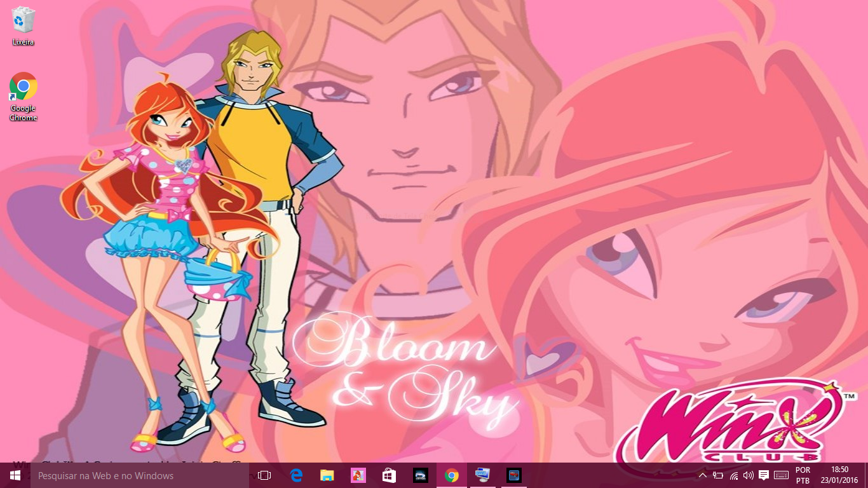
Task: Open the dark car-image app on taskbar
Action: point(421,475)
